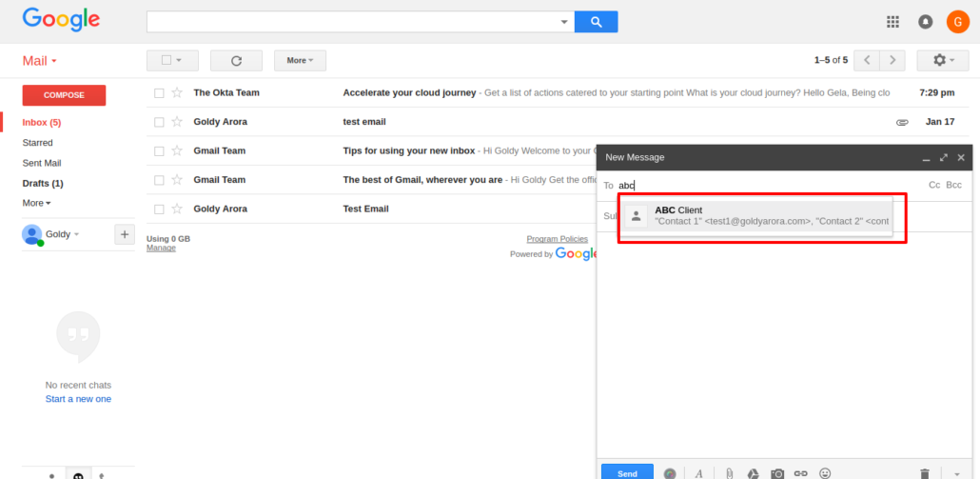
Task: Click Start a new one chat link
Action: [78, 399]
